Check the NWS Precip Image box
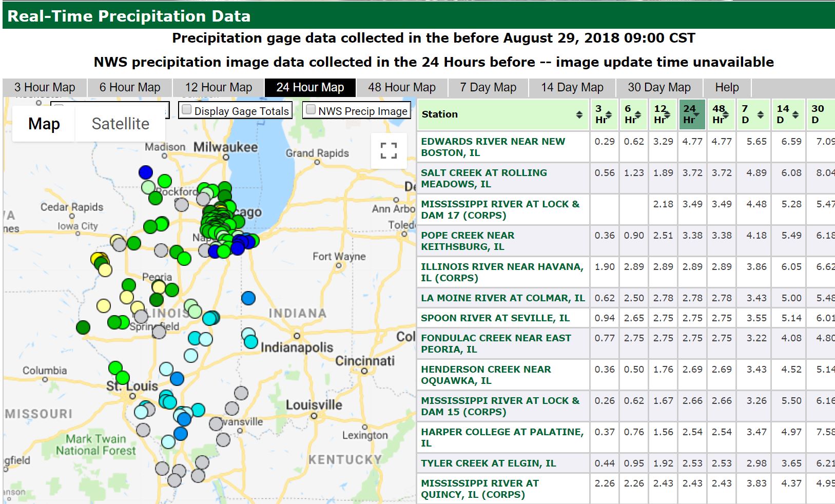835x504 pixels. click(x=311, y=110)
